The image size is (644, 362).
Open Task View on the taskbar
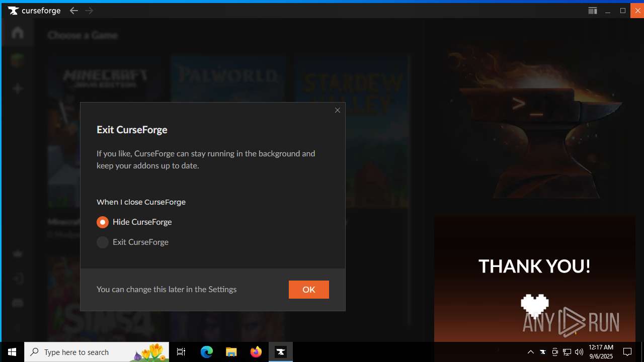(x=181, y=352)
